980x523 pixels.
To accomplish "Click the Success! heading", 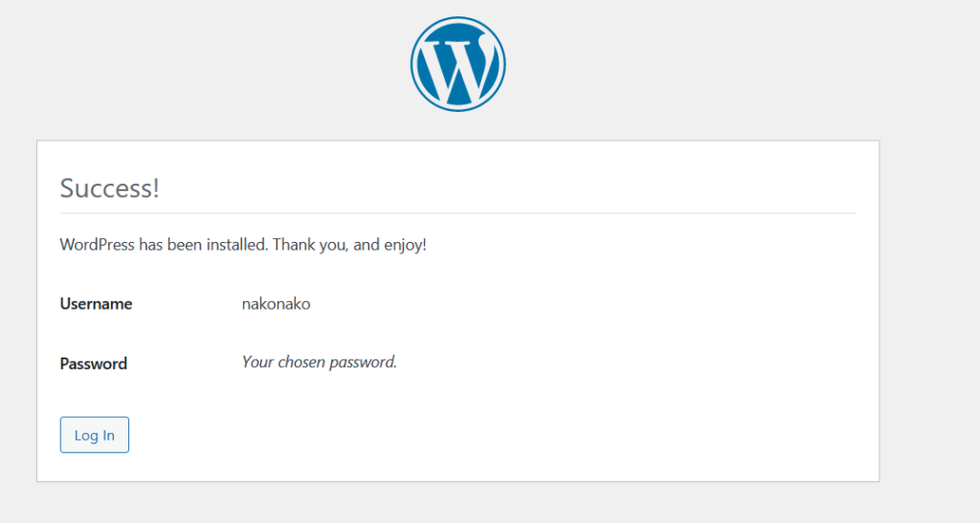I will pos(109,187).
